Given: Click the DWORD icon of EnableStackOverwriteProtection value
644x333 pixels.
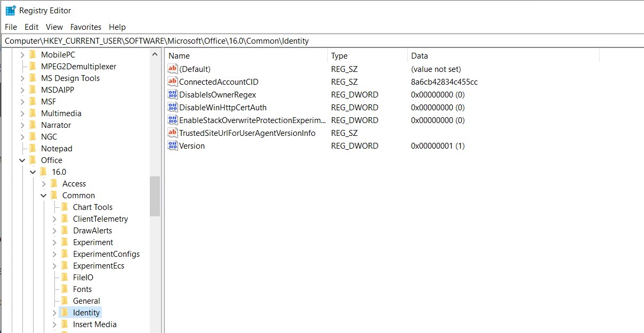Looking at the screenshot, I should pyautogui.click(x=172, y=120).
